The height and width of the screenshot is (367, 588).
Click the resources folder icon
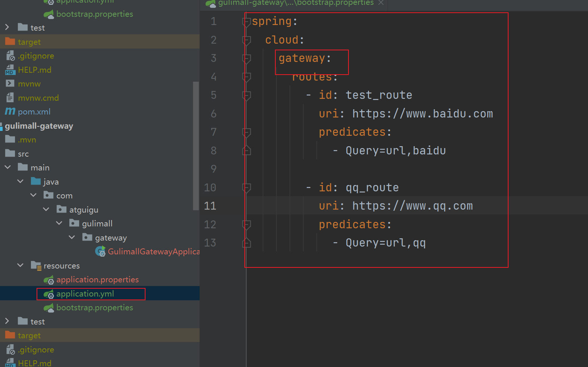(x=36, y=266)
